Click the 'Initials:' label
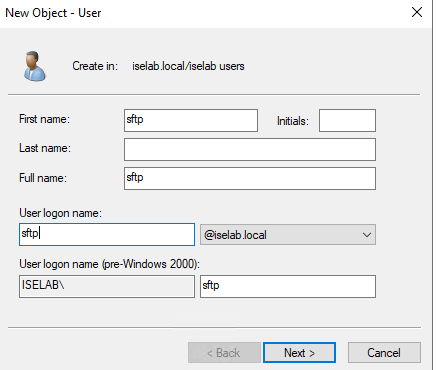The image size is (437, 370). [x=293, y=121]
